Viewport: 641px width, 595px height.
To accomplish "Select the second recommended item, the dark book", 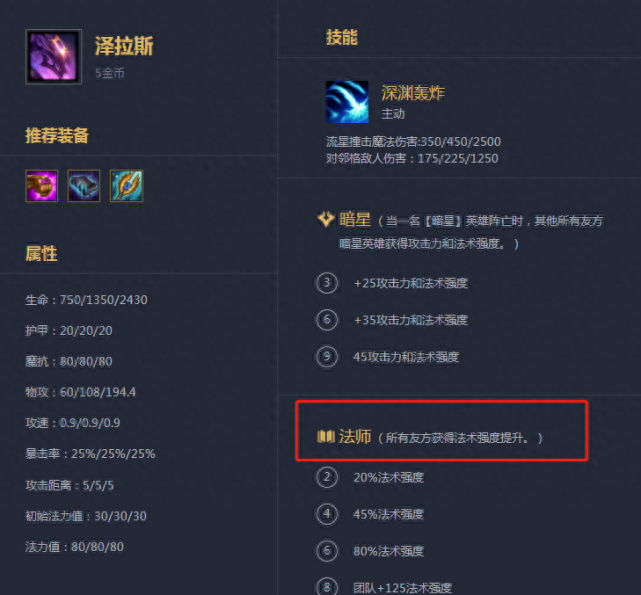I will tap(84, 186).
